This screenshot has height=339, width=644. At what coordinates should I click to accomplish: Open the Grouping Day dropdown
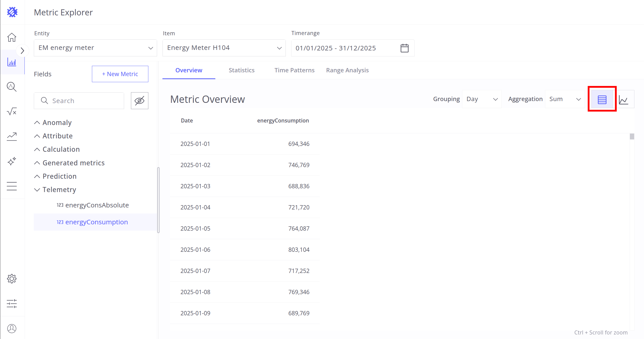pos(482,99)
